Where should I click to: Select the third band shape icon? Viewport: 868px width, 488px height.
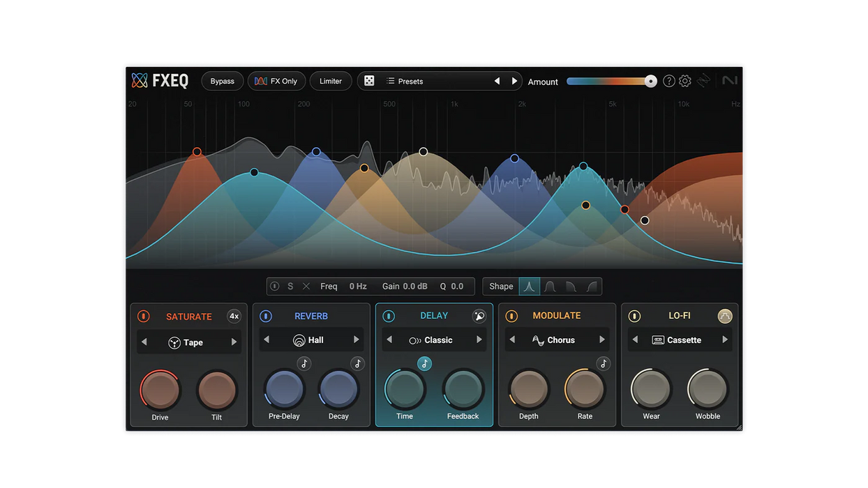571,287
